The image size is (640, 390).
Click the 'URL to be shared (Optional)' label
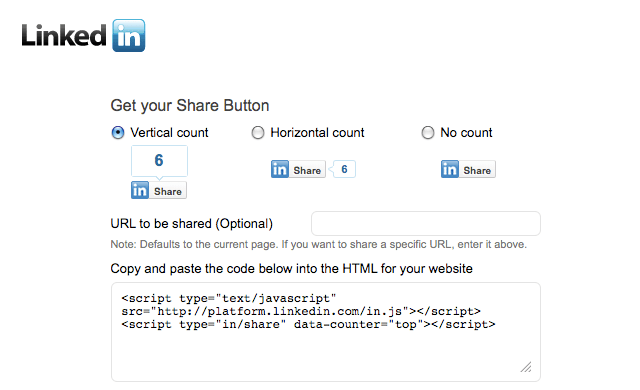click(192, 224)
